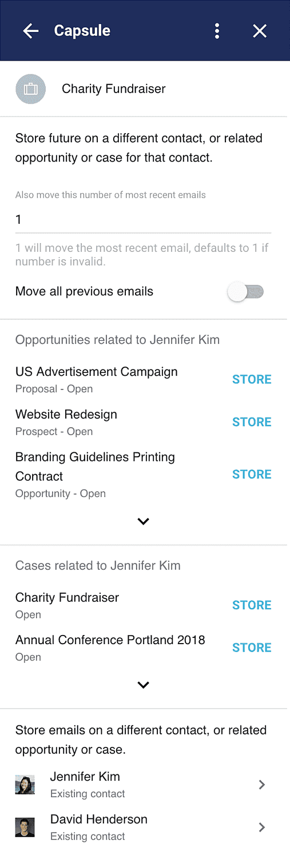Select the Jennifer Kim existing contact row
The image size is (290, 868).
[x=144, y=785]
